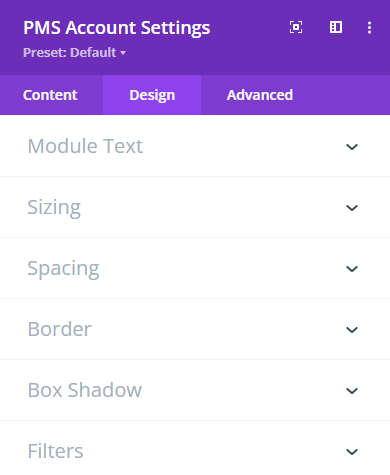Click the chevron beside Sizing
The image size is (390, 475).
[x=352, y=208]
